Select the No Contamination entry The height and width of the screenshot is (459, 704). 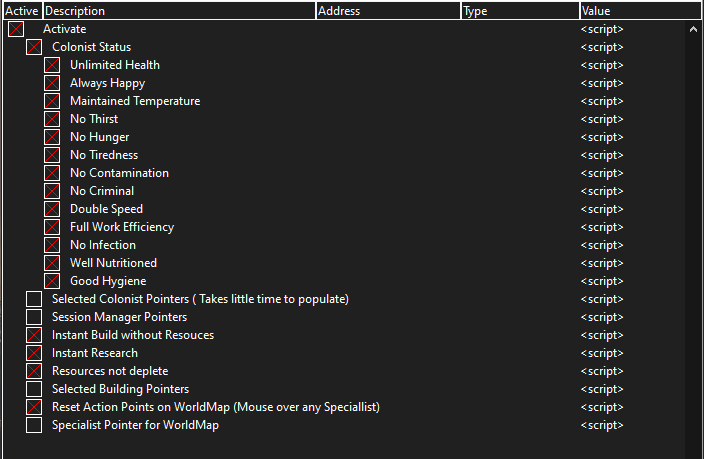tap(119, 173)
